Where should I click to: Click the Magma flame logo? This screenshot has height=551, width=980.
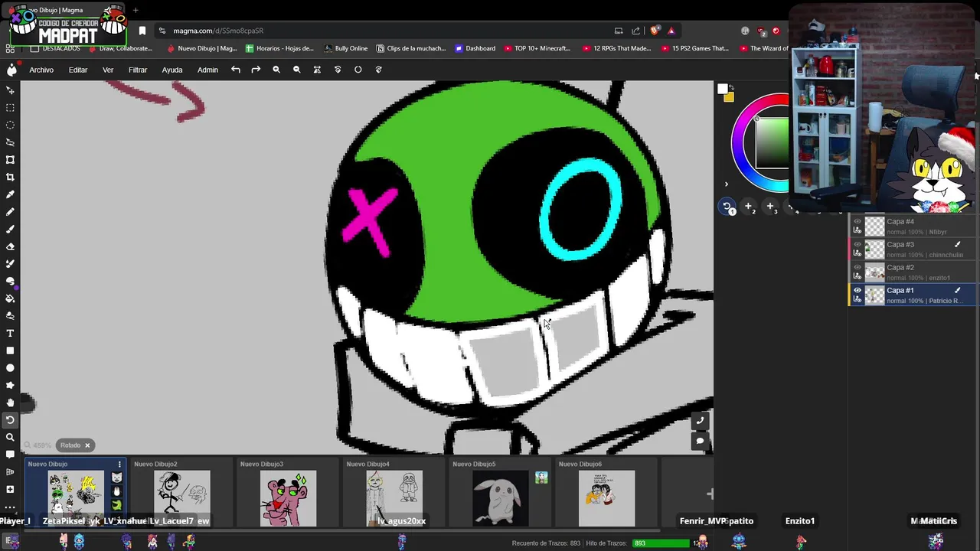(11, 70)
